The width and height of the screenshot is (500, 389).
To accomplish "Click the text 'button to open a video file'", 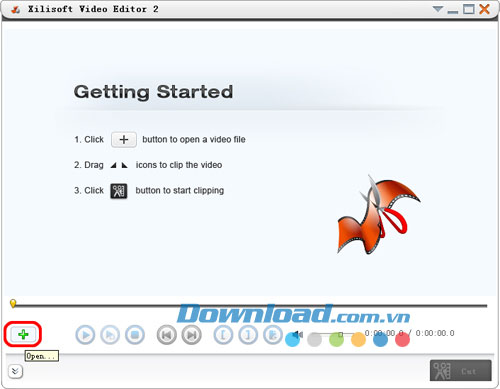I will tap(194, 139).
